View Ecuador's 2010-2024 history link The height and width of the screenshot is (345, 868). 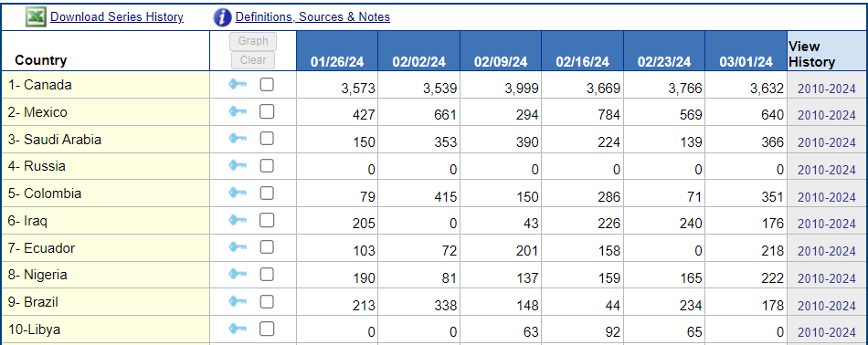(827, 252)
